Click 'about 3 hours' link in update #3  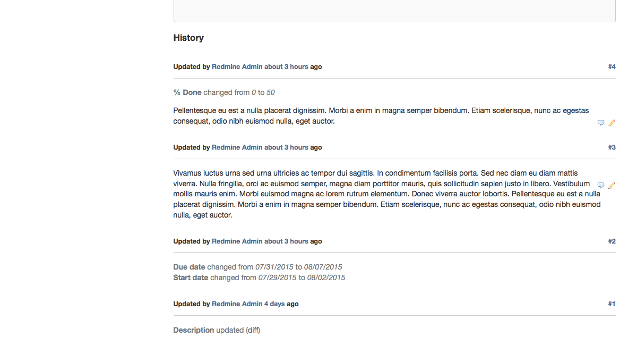point(286,148)
